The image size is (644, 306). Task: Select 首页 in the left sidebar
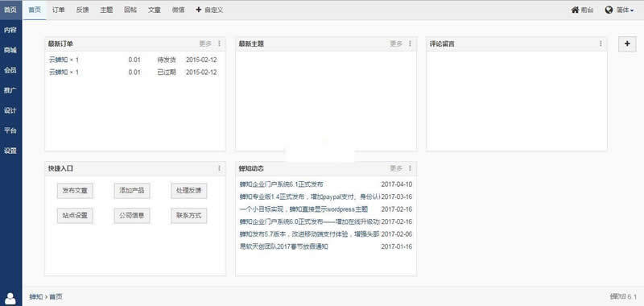pyautogui.click(x=10, y=10)
